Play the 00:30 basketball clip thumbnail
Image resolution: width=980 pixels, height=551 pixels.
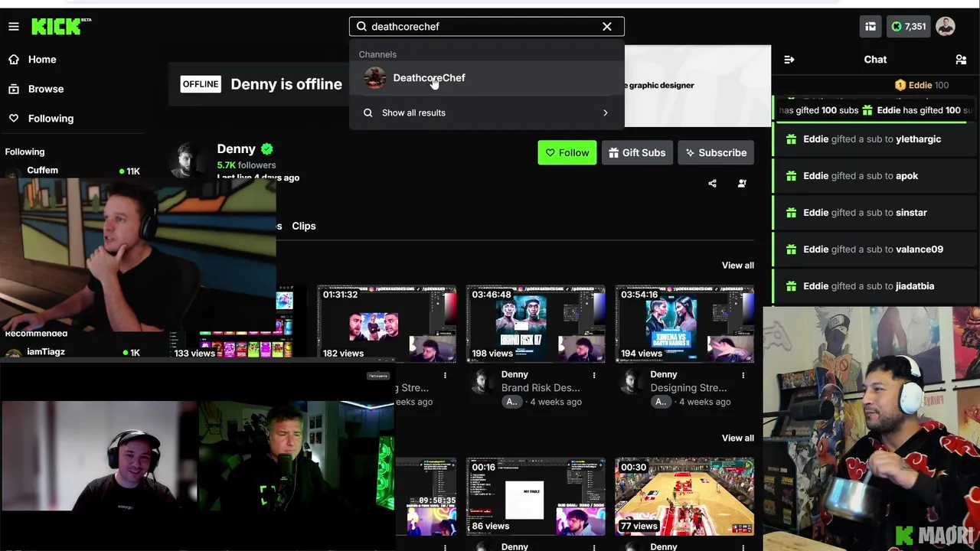[x=684, y=497]
